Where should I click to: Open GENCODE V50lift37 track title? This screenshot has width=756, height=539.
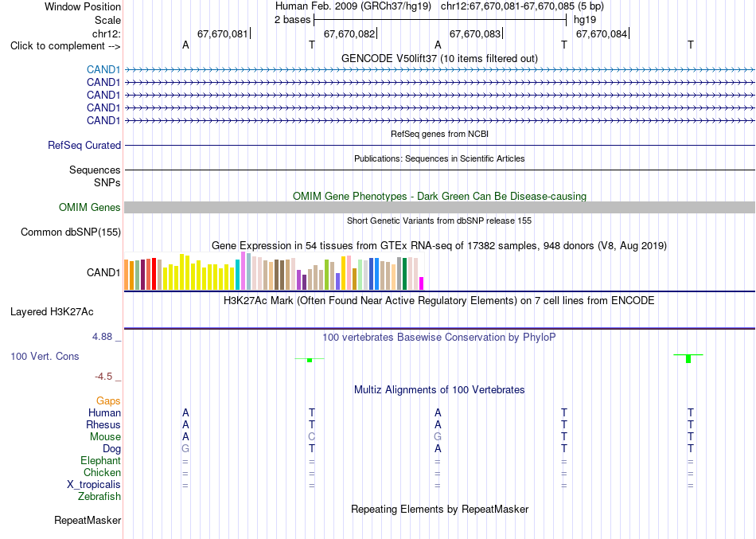(439, 58)
